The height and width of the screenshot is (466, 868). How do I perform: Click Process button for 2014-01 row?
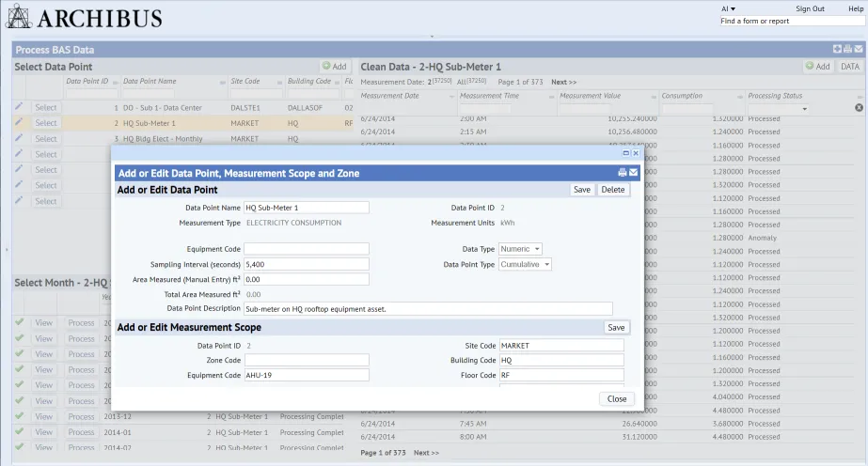click(x=82, y=432)
